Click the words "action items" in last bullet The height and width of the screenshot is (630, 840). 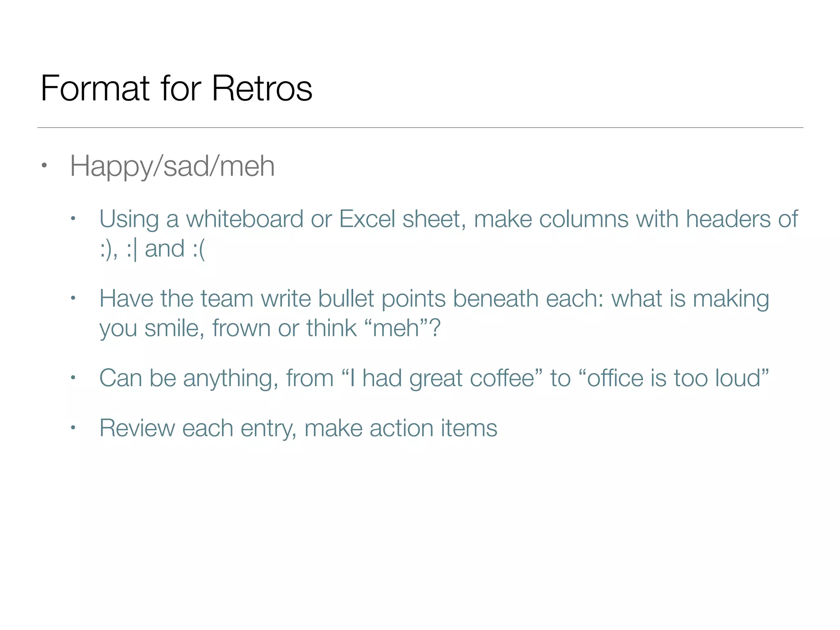(433, 428)
